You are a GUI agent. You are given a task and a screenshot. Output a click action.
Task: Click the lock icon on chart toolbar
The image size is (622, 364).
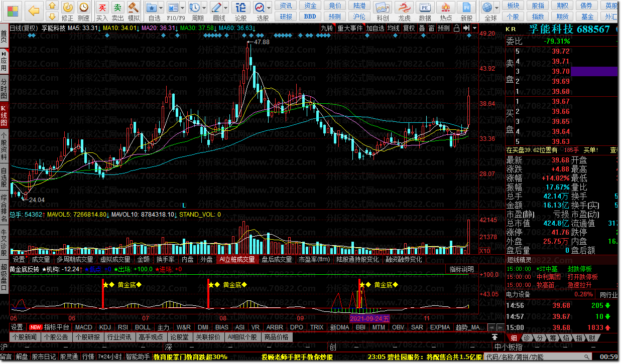click(x=457, y=28)
